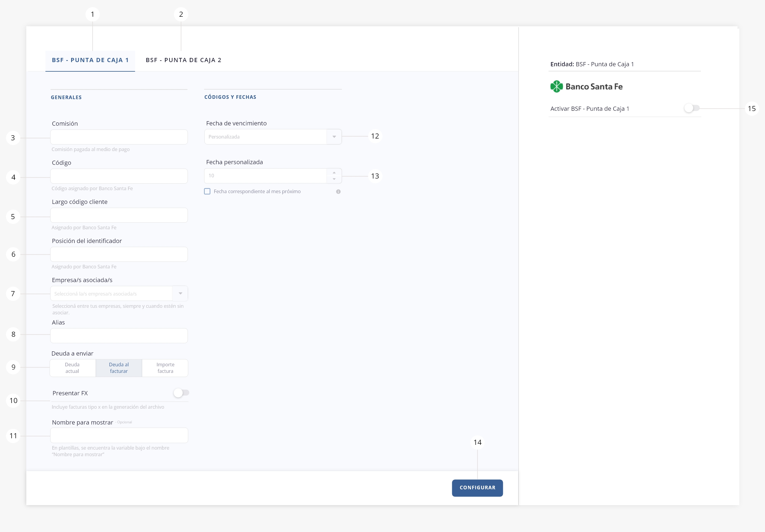This screenshot has height=532, width=765.
Task: Focus the Comisión input field
Action: point(119,137)
